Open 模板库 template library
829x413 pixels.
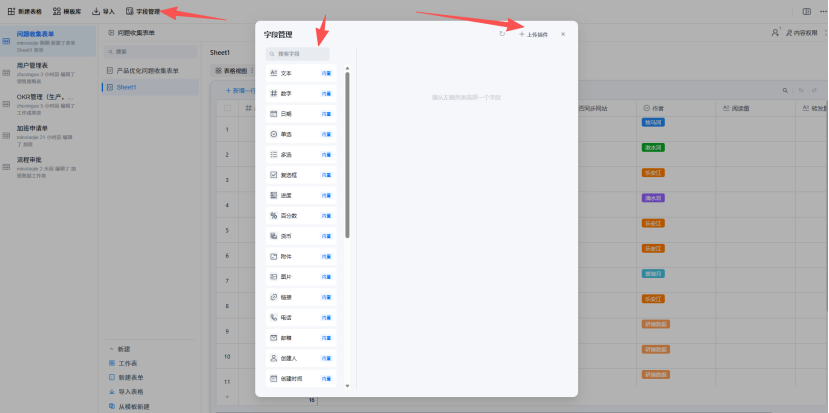[x=67, y=11]
